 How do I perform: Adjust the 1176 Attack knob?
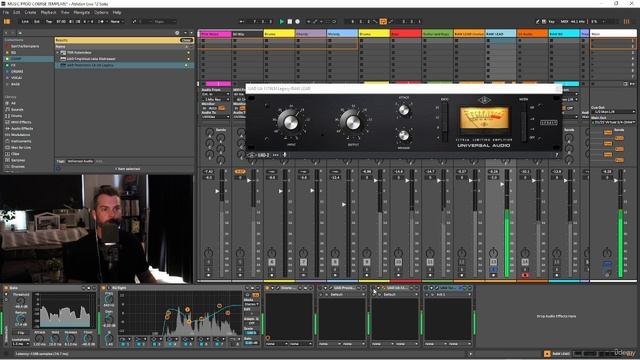coord(404,110)
